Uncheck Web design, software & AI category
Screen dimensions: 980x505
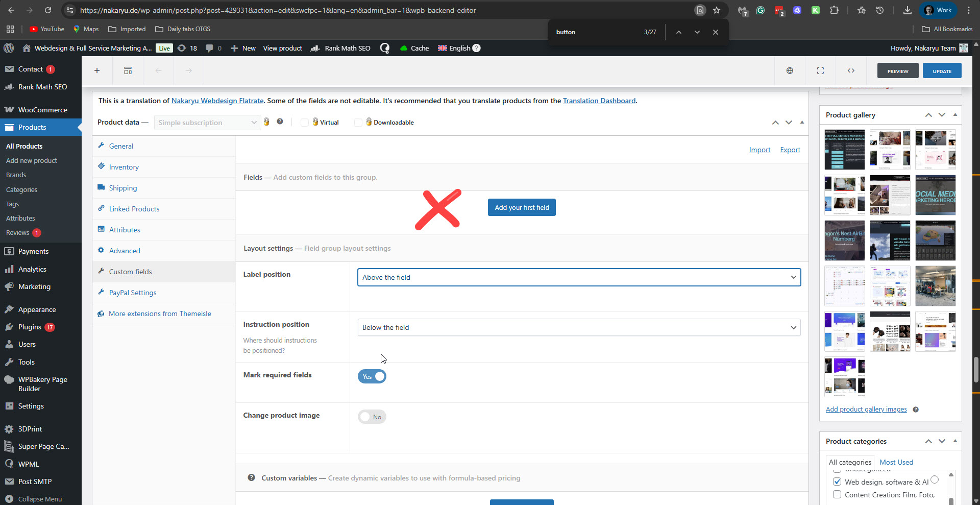(x=837, y=482)
